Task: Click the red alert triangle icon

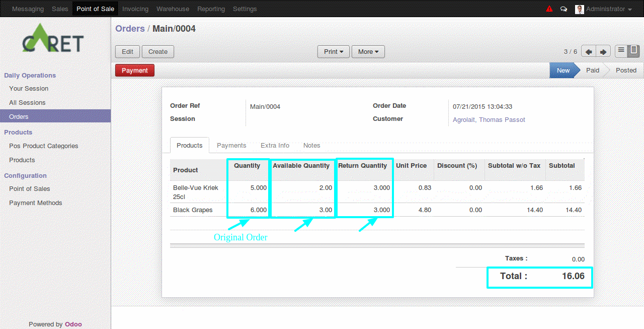Action: (x=549, y=9)
